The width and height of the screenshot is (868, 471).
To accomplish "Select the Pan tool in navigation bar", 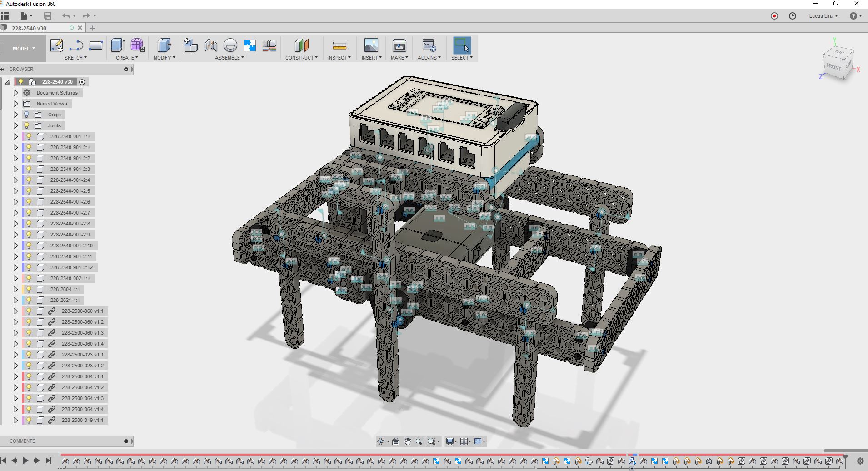I will click(407, 441).
